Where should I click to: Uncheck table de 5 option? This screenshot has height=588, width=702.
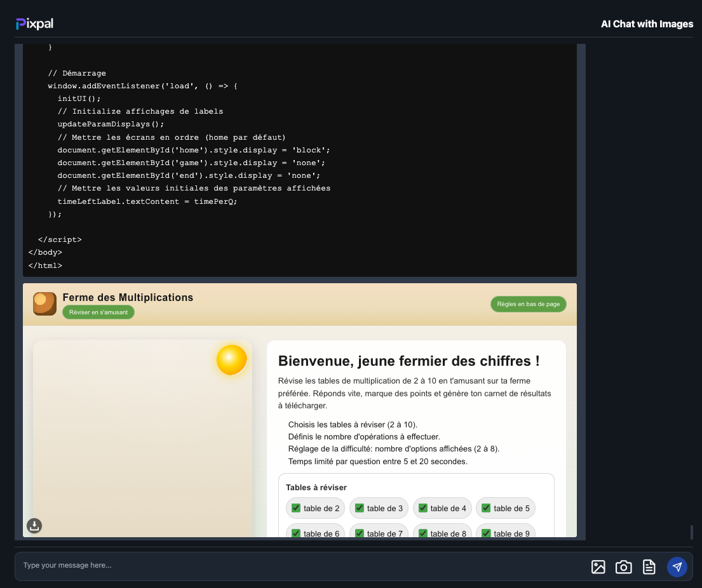tap(486, 508)
